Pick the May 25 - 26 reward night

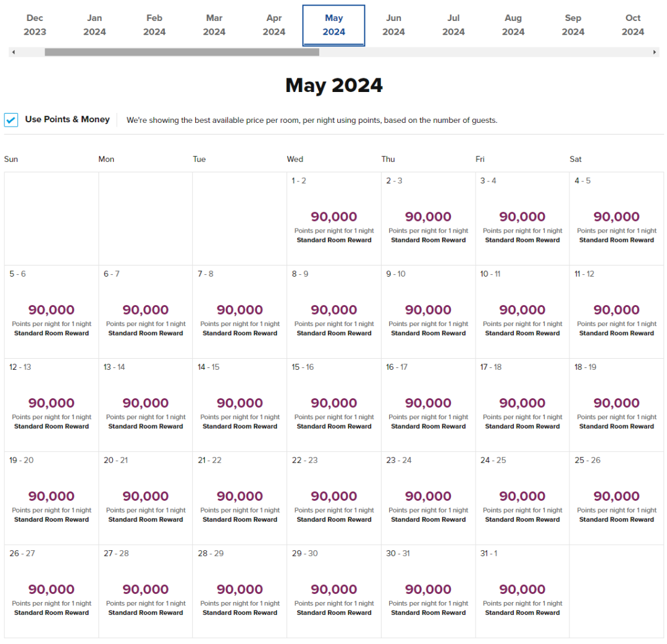[616, 498]
